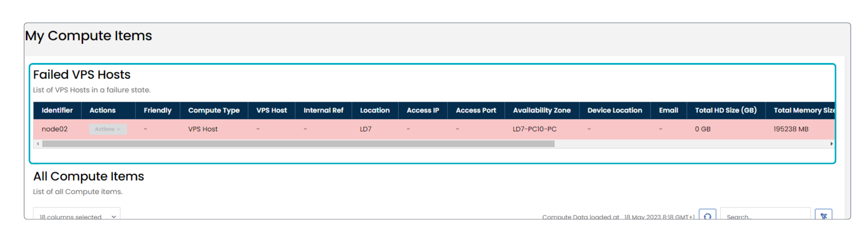Click in the Search input field
This screenshot has height=238, width=868.
tap(765, 216)
